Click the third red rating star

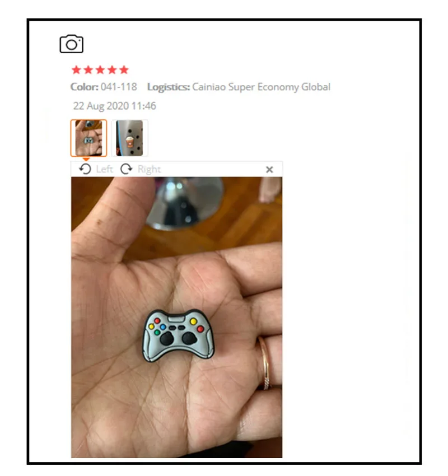[x=100, y=70]
